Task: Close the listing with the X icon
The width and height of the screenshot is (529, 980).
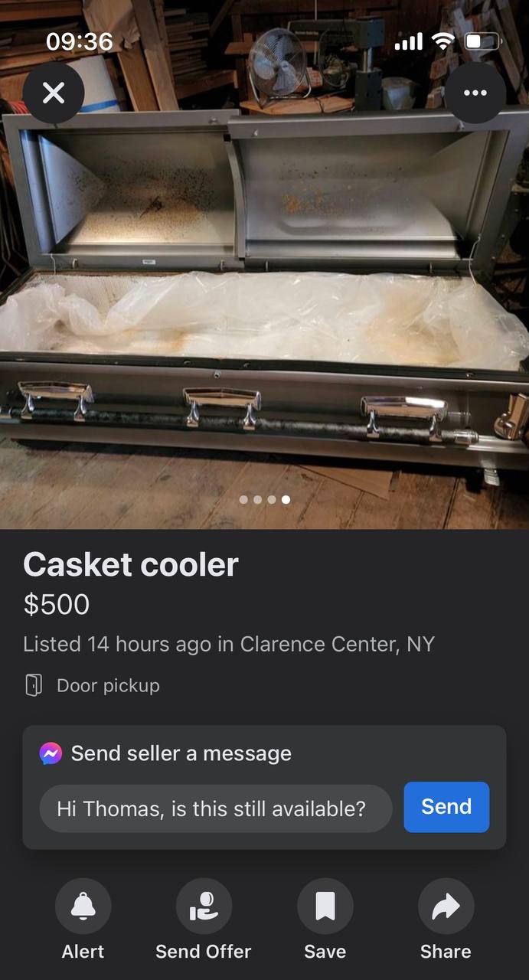Action: click(53, 93)
